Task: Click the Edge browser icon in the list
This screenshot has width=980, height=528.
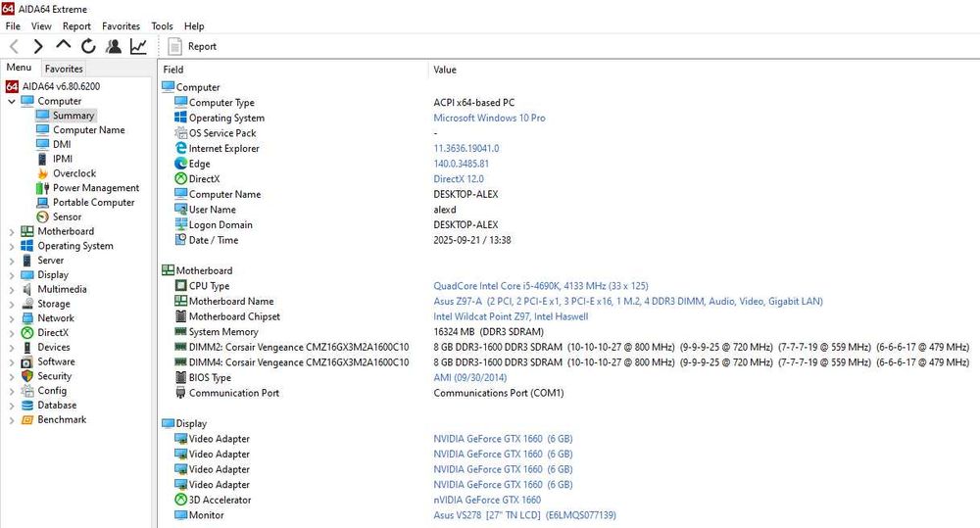Action: [x=180, y=164]
